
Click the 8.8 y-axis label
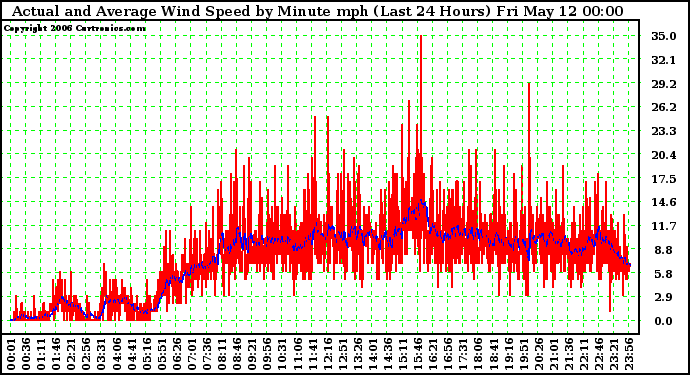point(664,250)
